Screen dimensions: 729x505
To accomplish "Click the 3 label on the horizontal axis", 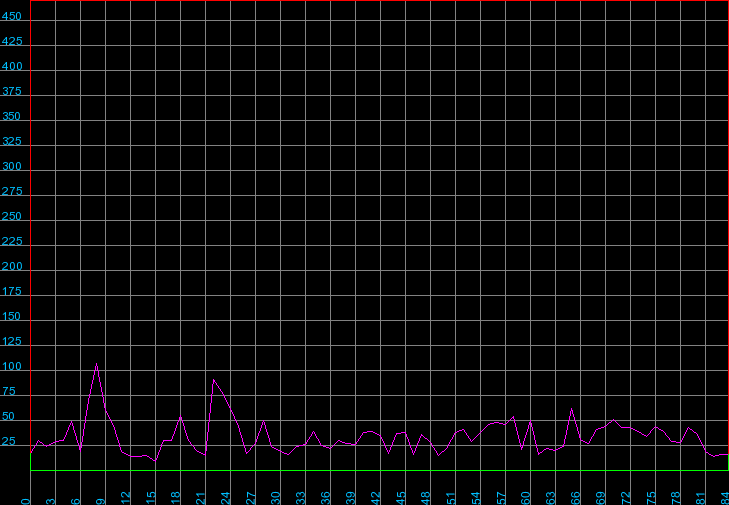I will coord(51,500).
